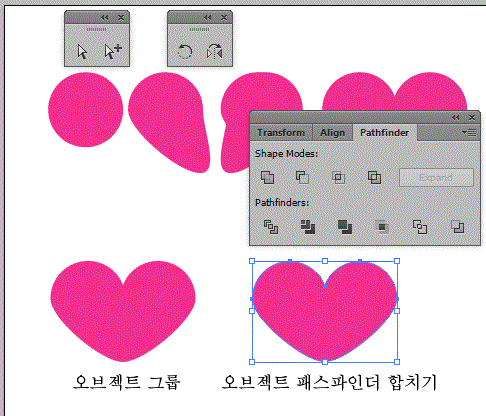Screen dimensions: 486x416
Task: Click the pink circle shape
Action: coord(85,110)
